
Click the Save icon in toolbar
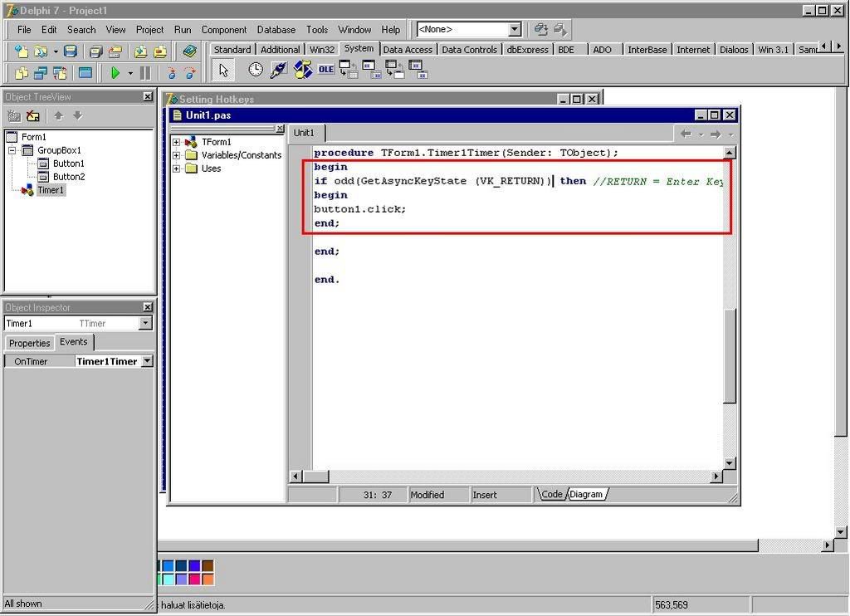tap(71, 51)
